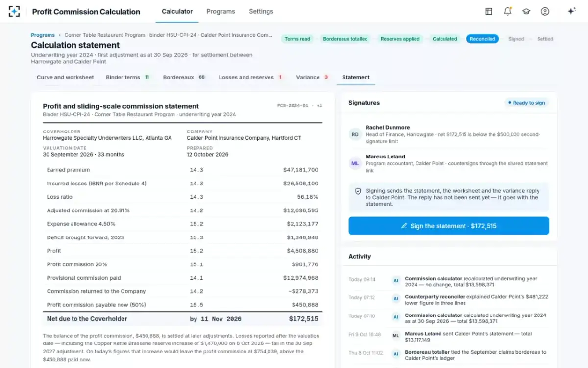Click Marcus Leland's ML signature avatar

point(355,163)
